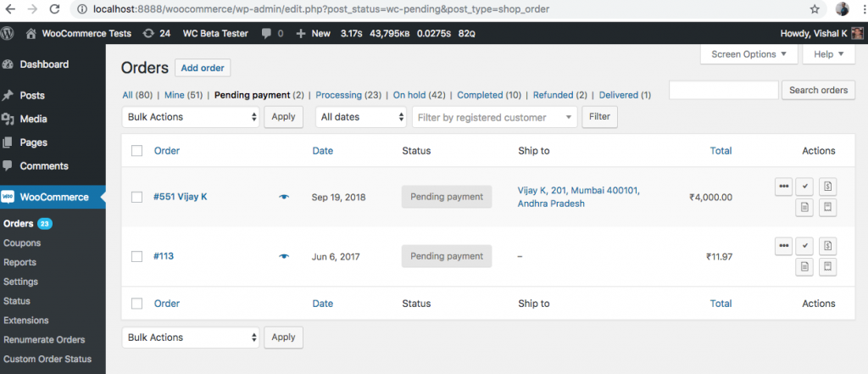The image size is (868, 374).
Task: Click the Add order button
Action: [203, 69]
